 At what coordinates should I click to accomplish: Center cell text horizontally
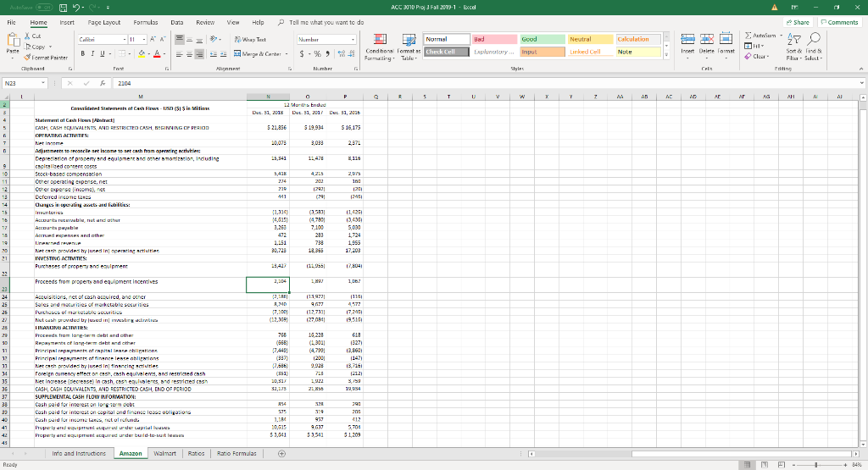(189, 54)
